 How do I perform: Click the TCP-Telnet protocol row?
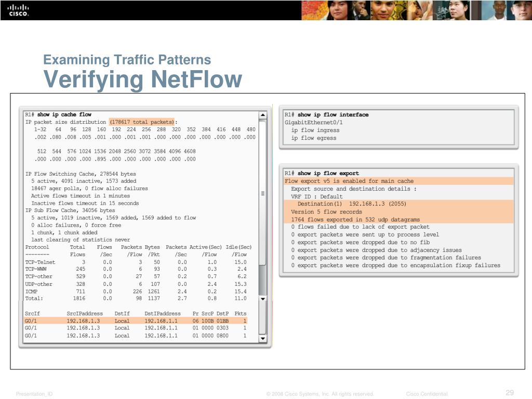(136, 262)
